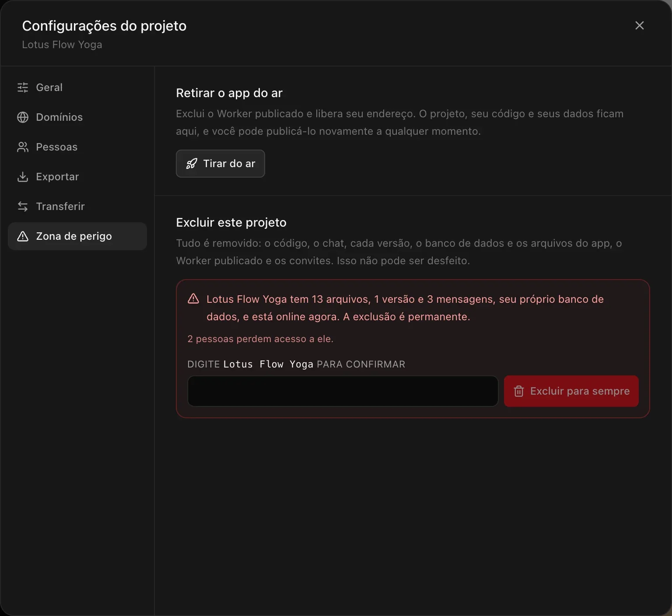Click the description starting "Exclui o Worker publicado"
672x616 pixels.
pos(400,122)
